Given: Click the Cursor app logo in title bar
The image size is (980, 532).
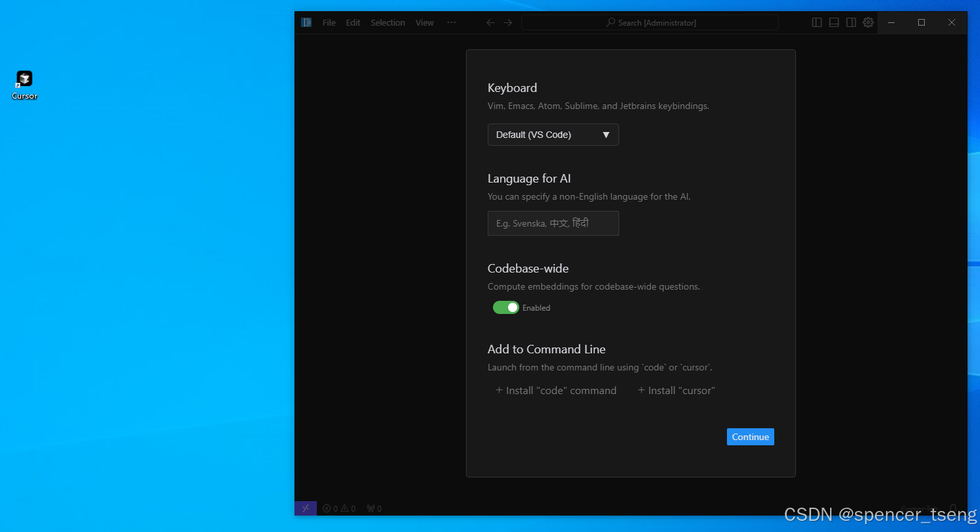Looking at the screenshot, I should 306,22.
